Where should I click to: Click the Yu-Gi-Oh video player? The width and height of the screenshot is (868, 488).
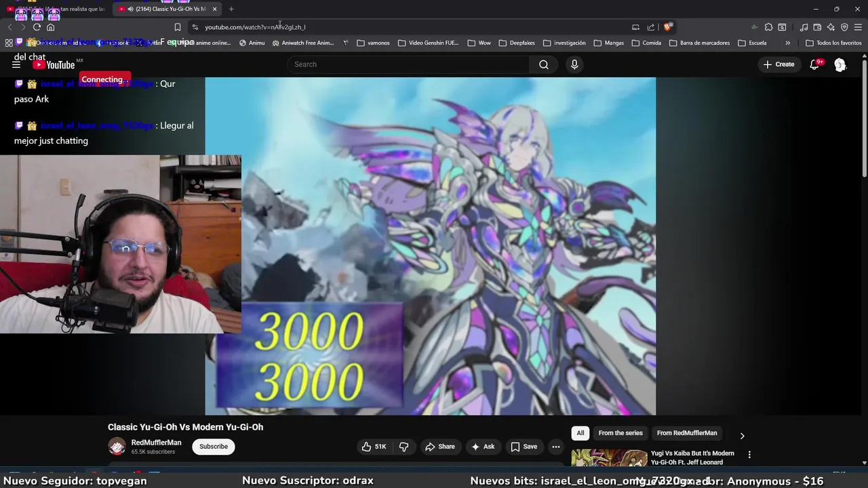pos(431,246)
